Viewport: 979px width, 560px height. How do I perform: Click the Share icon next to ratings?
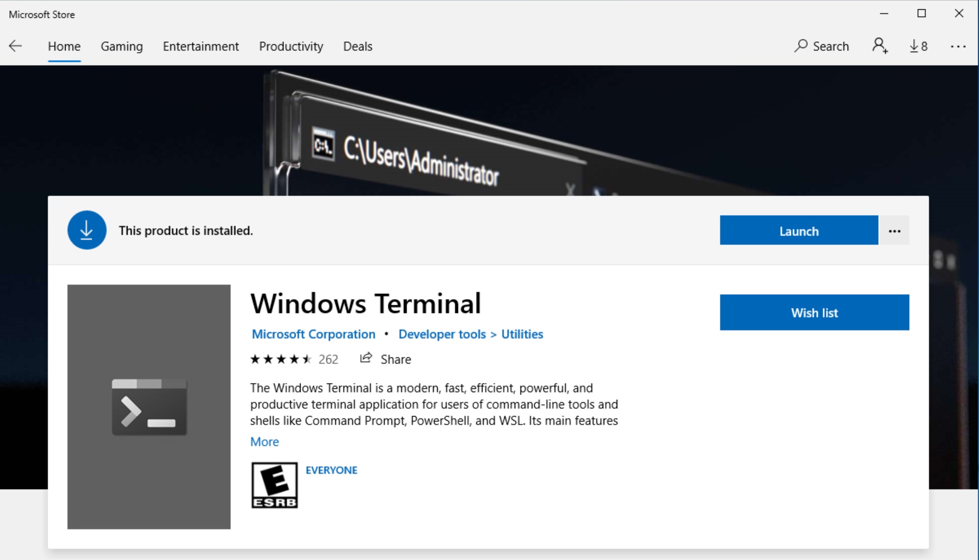(x=365, y=358)
